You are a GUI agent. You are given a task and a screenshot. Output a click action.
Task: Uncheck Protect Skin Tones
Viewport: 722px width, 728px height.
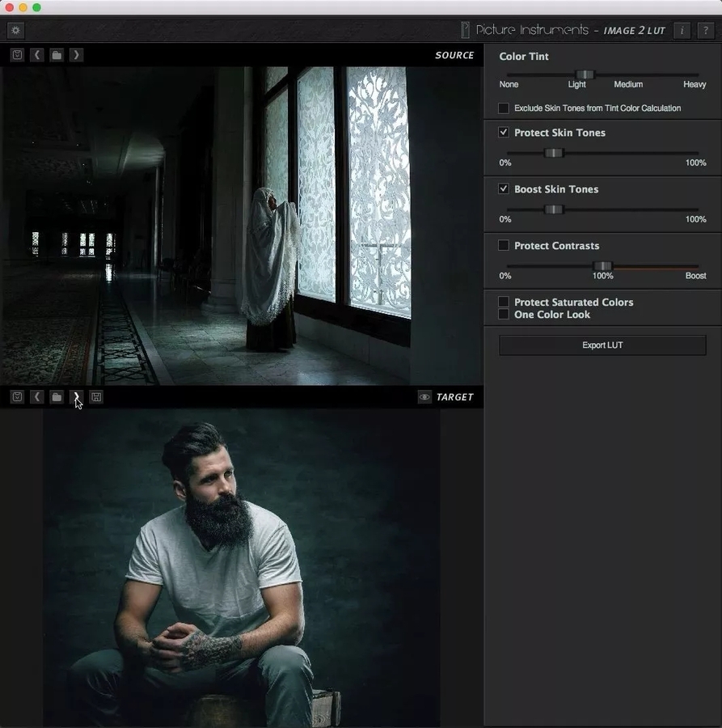pyautogui.click(x=504, y=133)
